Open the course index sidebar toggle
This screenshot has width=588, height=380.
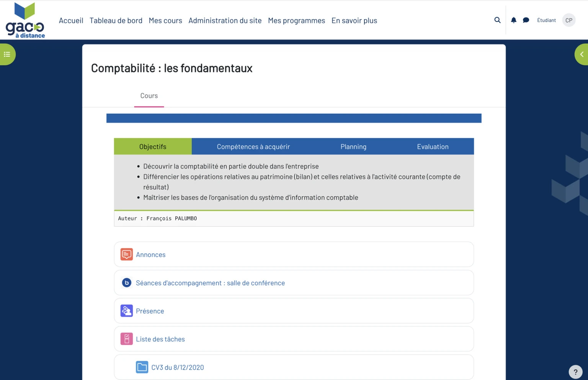(7, 54)
